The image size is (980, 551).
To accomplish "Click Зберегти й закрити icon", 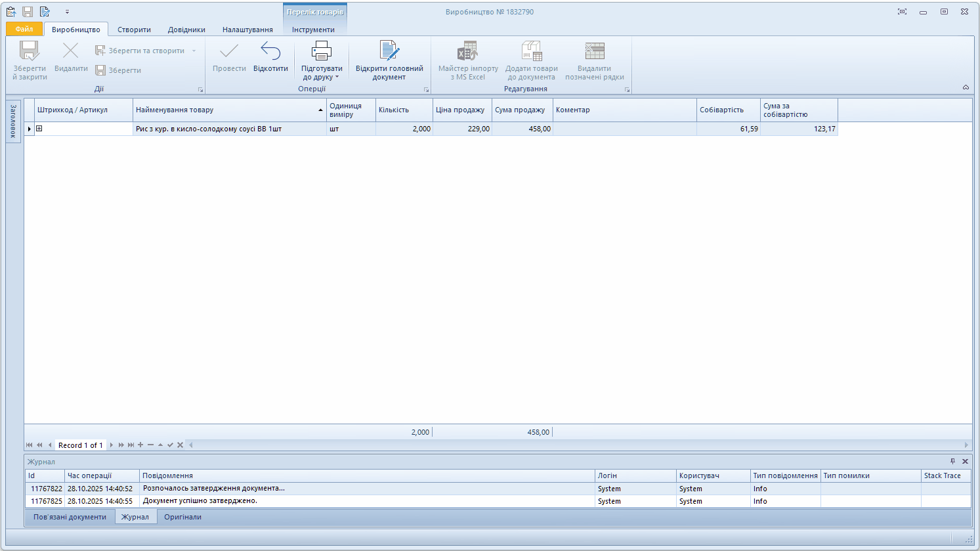I will tap(30, 52).
